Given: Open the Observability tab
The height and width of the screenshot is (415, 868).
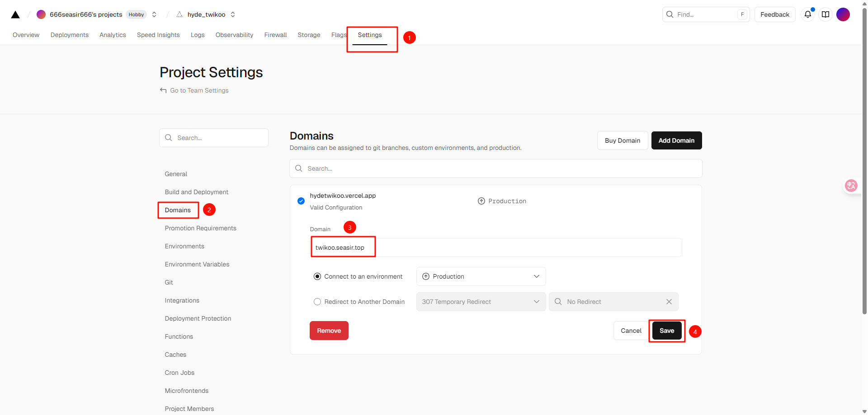Looking at the screenshot, I should coord(234,35).
